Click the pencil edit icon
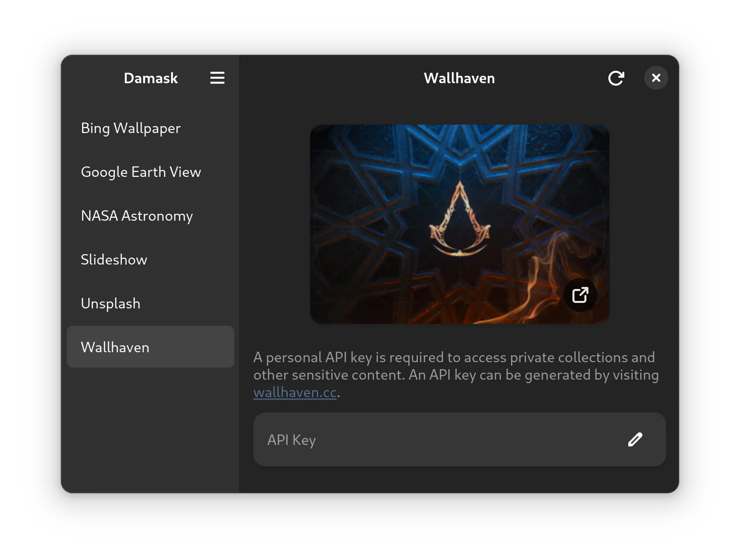Screen dimensions: 740x560 click(635, 439)
